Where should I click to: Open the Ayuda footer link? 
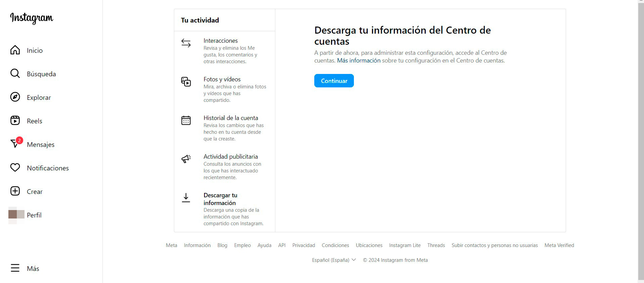[265, 245]
